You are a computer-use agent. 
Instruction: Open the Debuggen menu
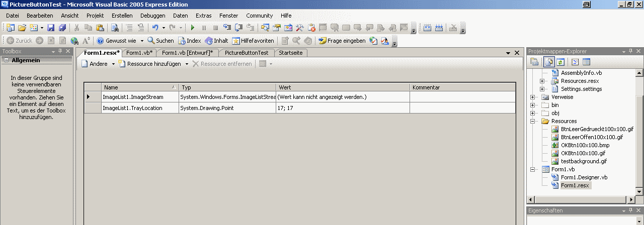[152, 16]
